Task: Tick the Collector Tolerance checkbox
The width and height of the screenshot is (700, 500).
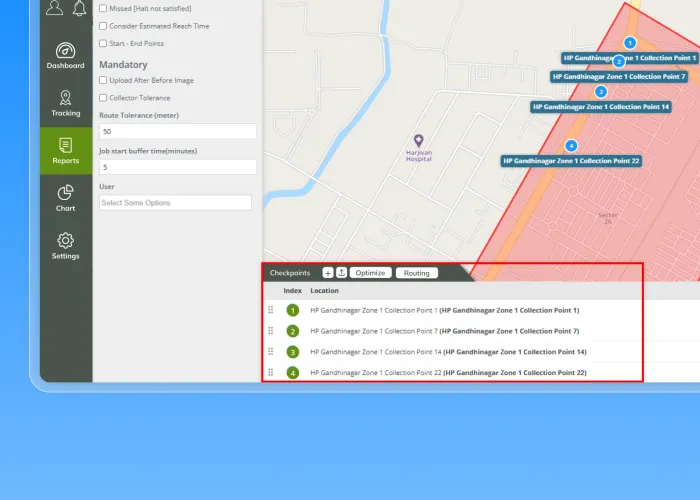Action: click(103, 98)
